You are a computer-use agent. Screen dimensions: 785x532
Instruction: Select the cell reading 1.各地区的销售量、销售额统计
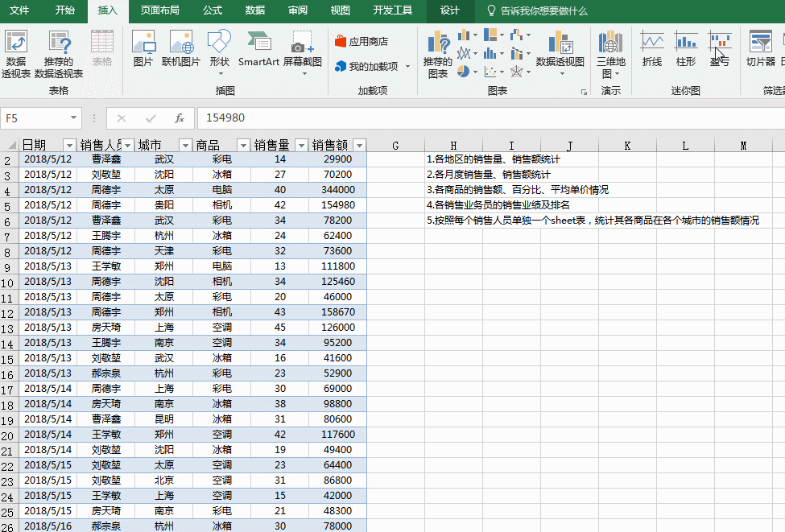493,159
